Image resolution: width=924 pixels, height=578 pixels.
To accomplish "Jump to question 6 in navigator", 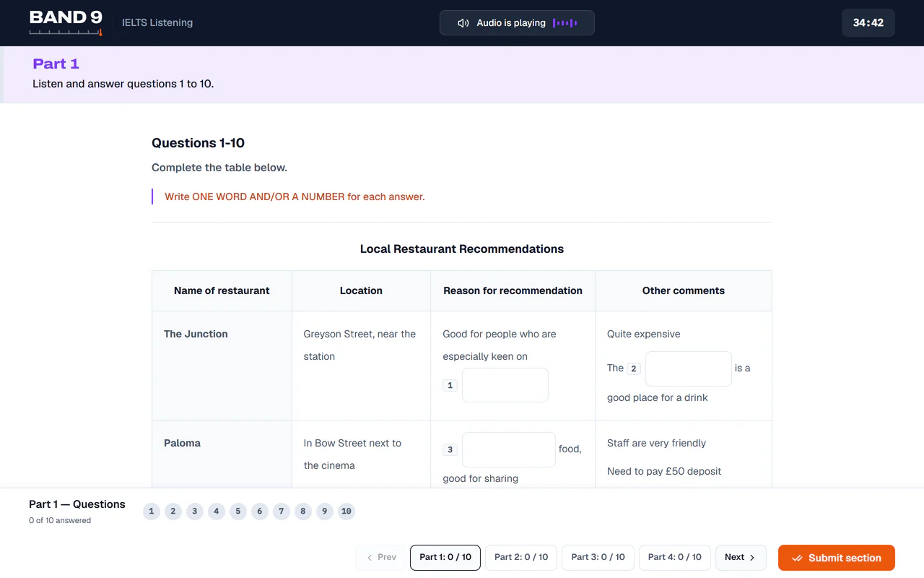I will (x=259, y=512).
